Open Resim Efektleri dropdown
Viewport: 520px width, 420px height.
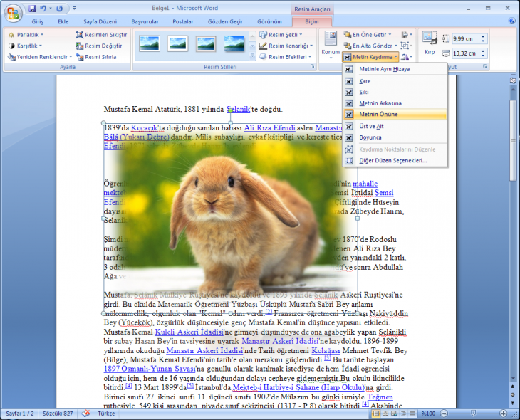click(x=286, y=57)
